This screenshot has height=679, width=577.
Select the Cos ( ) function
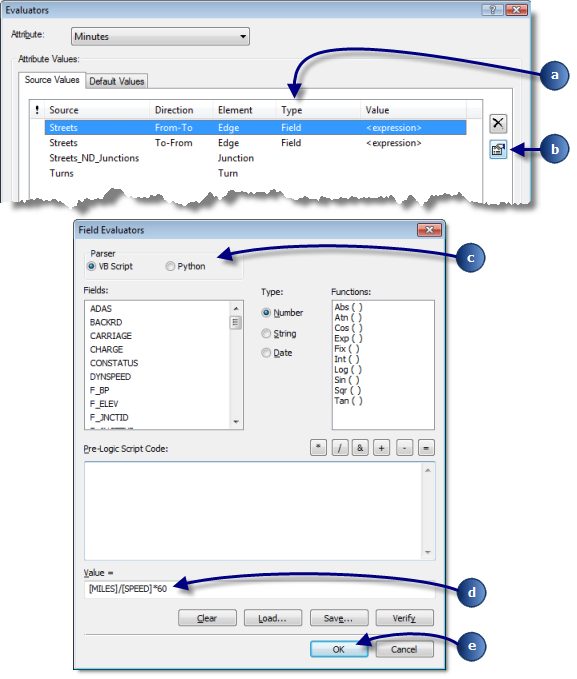click(348, 328)
